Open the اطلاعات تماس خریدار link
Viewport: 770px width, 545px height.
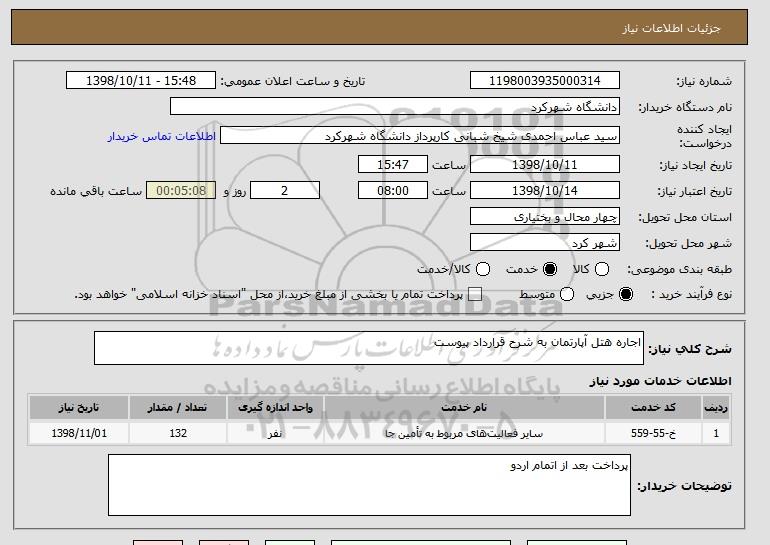click(162, 136)
